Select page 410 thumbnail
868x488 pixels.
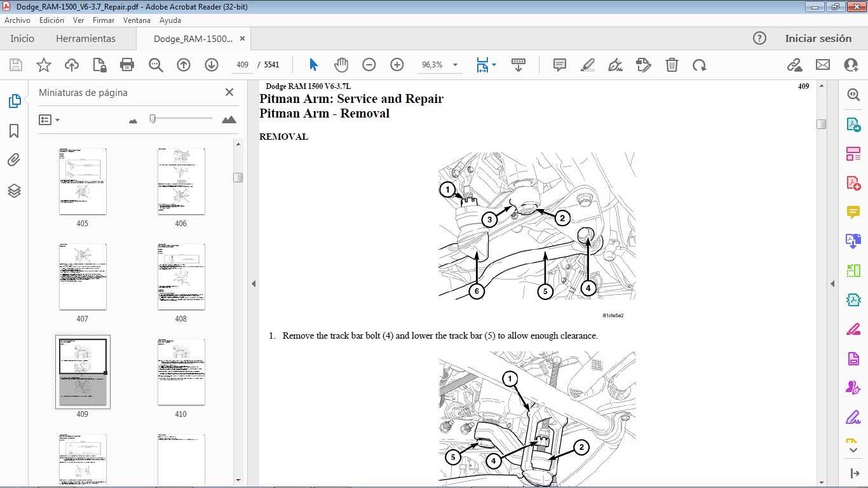[181, 372]
